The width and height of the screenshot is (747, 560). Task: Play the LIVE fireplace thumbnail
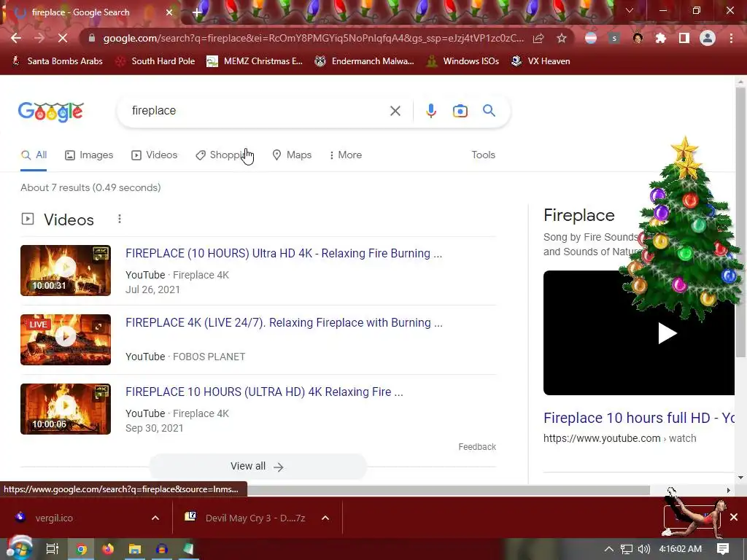(66, 340)
